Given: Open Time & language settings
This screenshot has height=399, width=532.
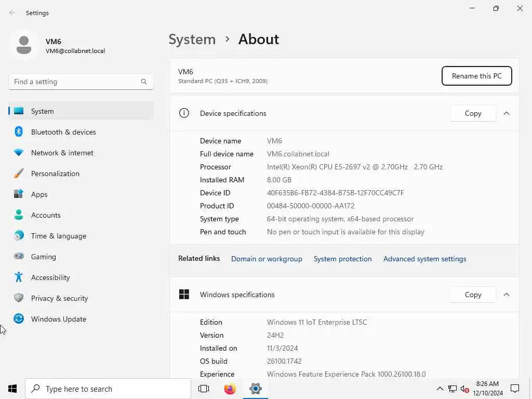Looking at the screenshot, I should 81,236.
